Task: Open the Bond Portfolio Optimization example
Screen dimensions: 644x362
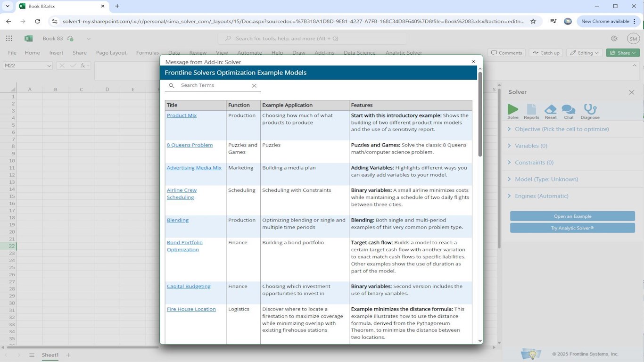Action: [184, 246]
